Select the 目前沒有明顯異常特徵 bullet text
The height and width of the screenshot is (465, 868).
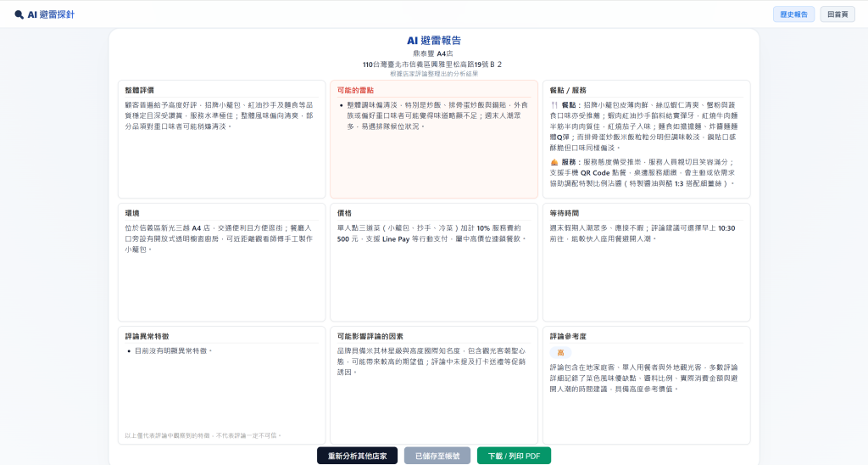(x=173, y=350)
